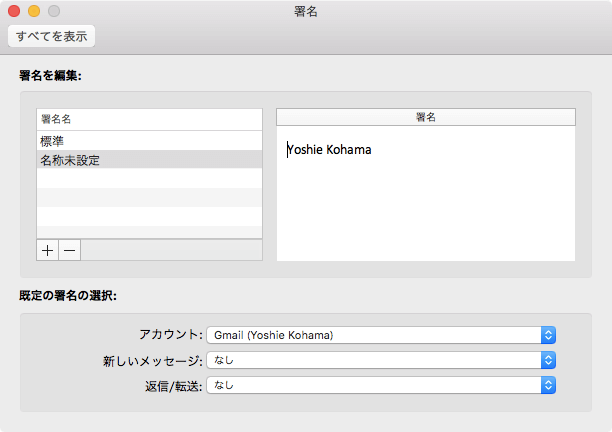Remove selected signature with minus button
Viewport: 612px width, 432px height.
[x=69, y=250]
